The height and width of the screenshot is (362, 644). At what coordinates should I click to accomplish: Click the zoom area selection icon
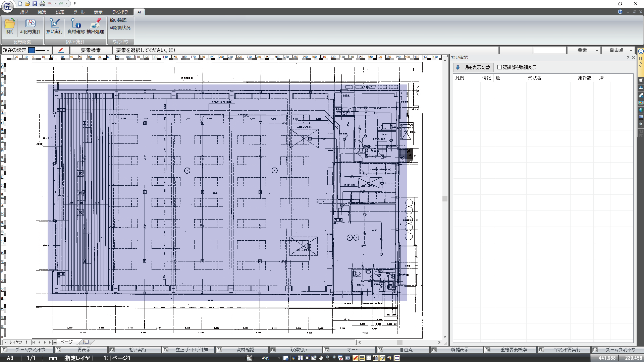point(314,358)
